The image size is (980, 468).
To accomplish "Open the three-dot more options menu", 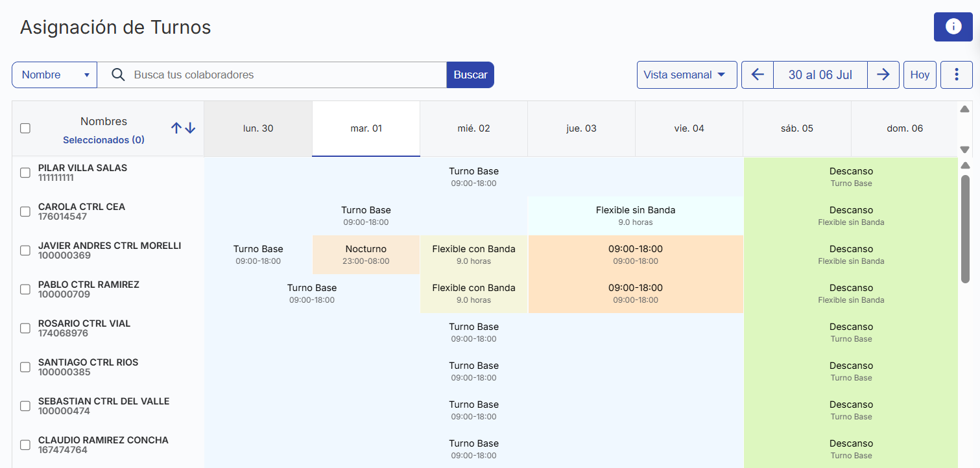I will [957, 75].
